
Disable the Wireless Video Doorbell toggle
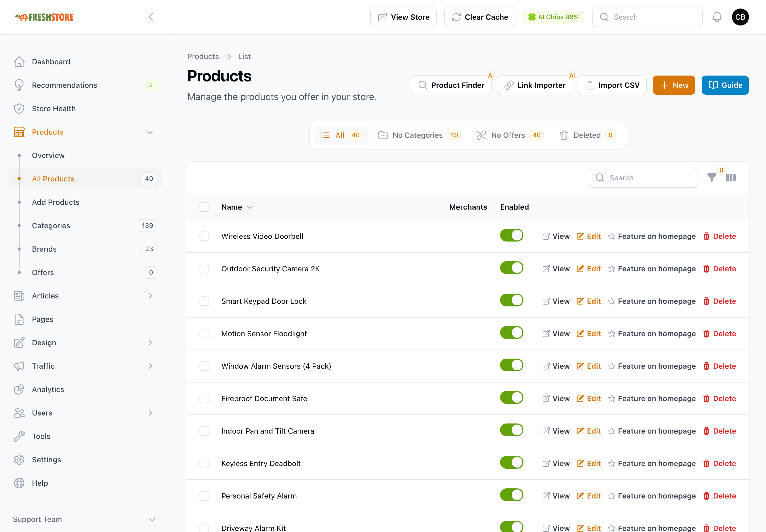[511, 235]
